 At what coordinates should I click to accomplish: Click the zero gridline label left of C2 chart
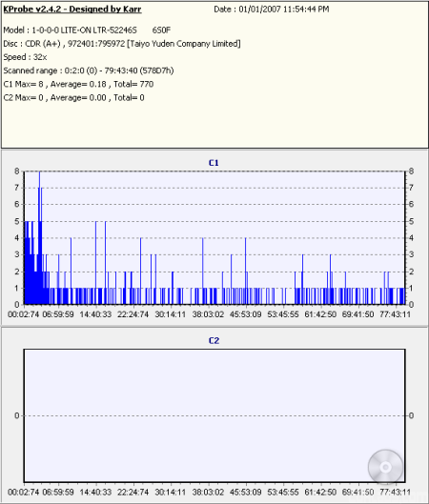(17, 415)
